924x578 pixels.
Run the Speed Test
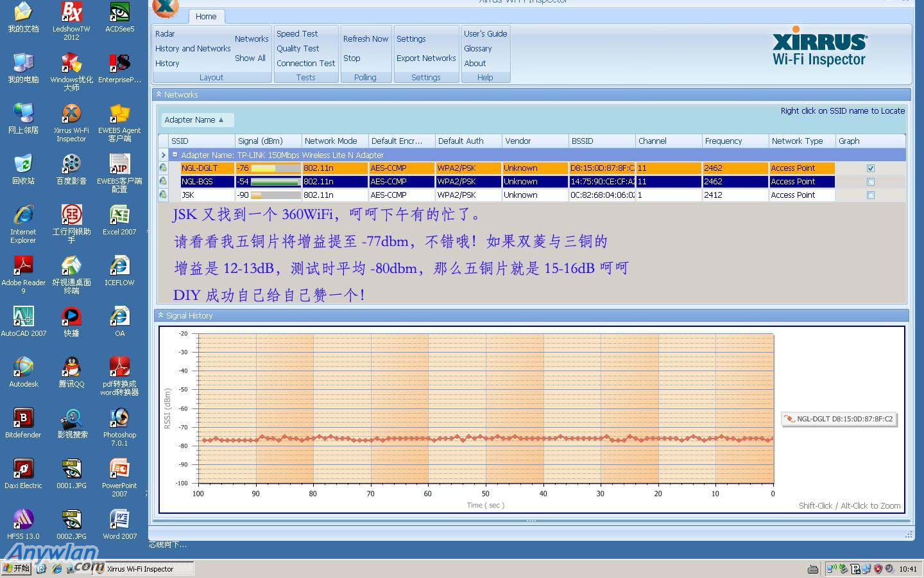(x=297, y=33)
